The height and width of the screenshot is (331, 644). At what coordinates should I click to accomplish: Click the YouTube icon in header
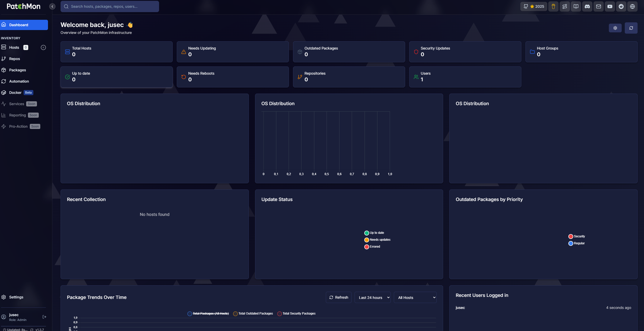[610, 6]
